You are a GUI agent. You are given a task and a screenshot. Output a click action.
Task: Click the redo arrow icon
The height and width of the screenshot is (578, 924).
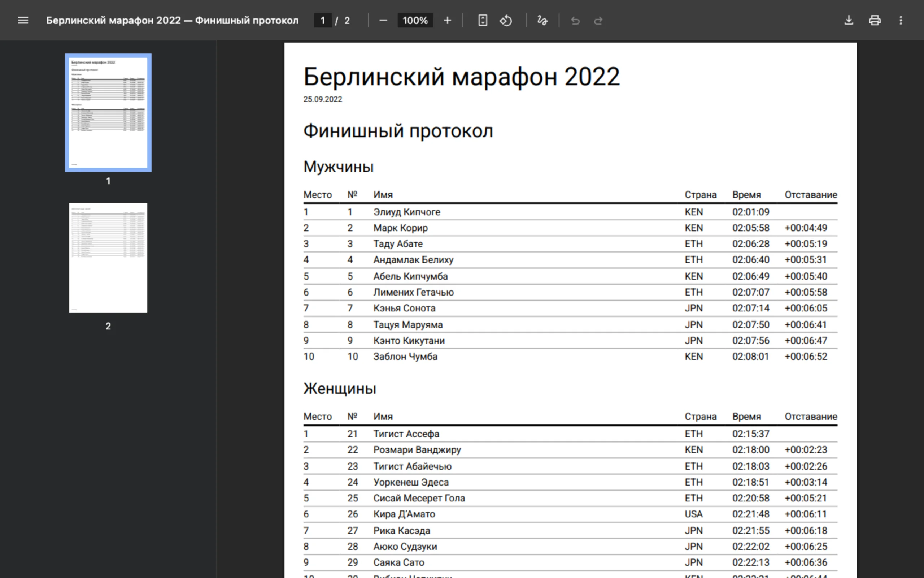click(x=598, y=20)
